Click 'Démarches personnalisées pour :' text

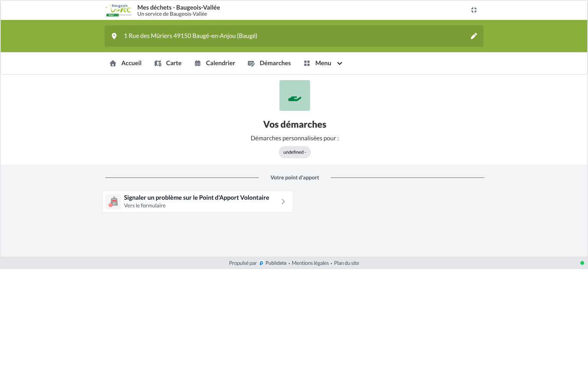coord(295,138)
